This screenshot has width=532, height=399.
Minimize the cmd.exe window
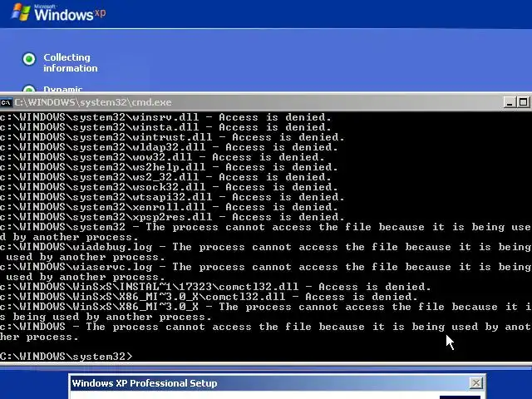510,102
